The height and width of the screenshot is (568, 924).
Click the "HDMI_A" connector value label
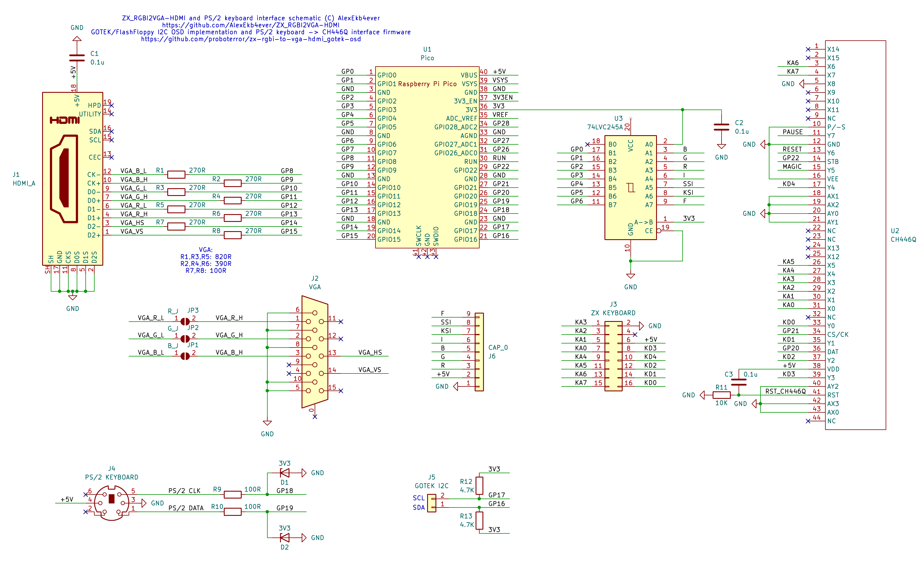pos(24,183)
